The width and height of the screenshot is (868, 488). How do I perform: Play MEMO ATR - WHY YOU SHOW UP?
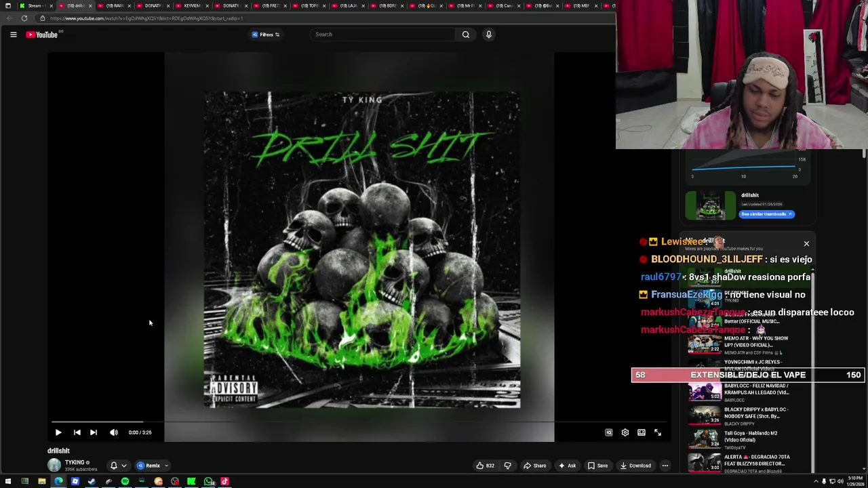[745, 345]
